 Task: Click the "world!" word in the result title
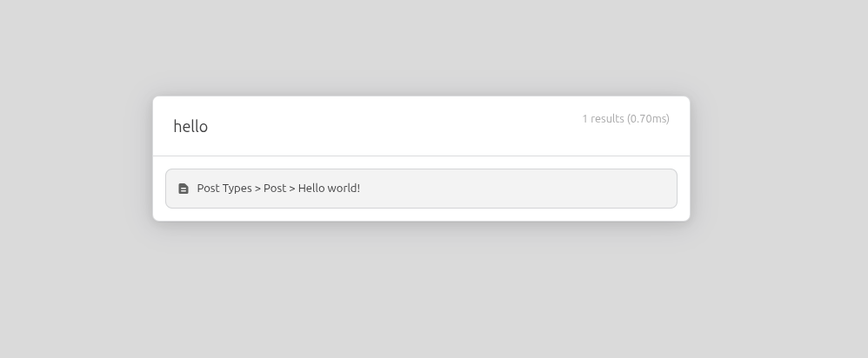tap(344, 189)
